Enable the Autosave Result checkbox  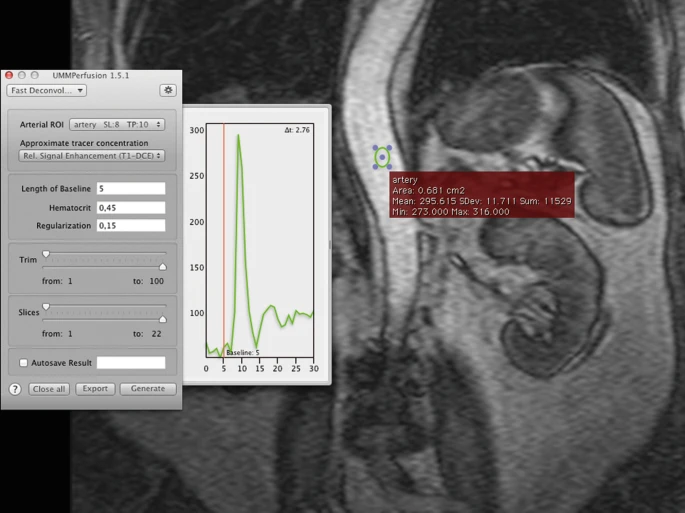24,363
